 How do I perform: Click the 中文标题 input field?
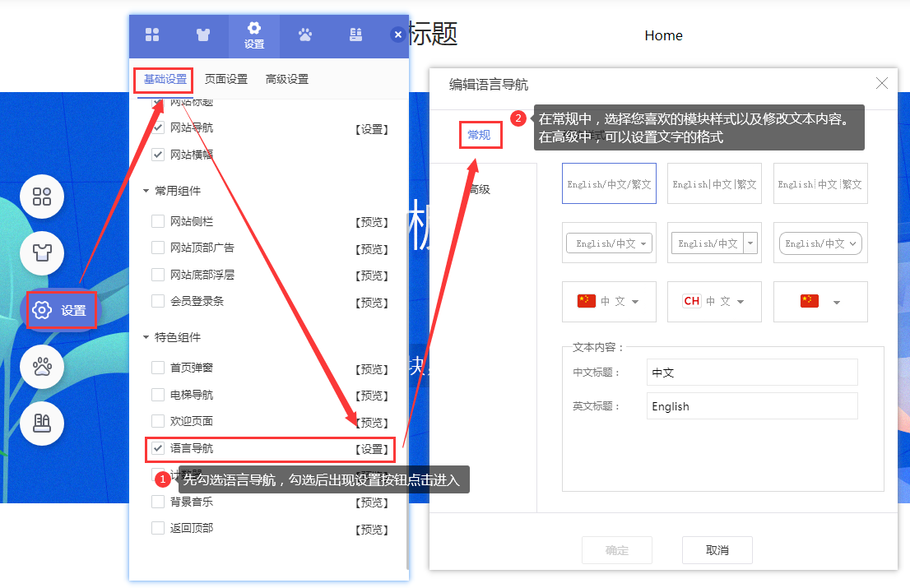[x=752, y=373]
